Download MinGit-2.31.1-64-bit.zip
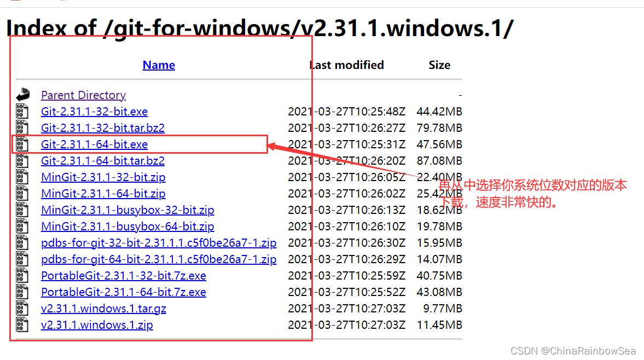 tap(103, 193)
